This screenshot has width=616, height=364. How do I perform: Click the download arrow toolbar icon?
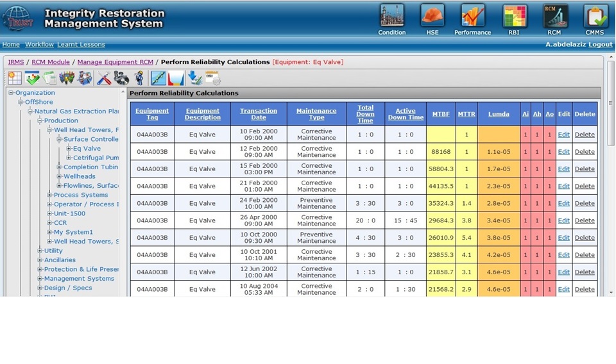tap(195, 78)
